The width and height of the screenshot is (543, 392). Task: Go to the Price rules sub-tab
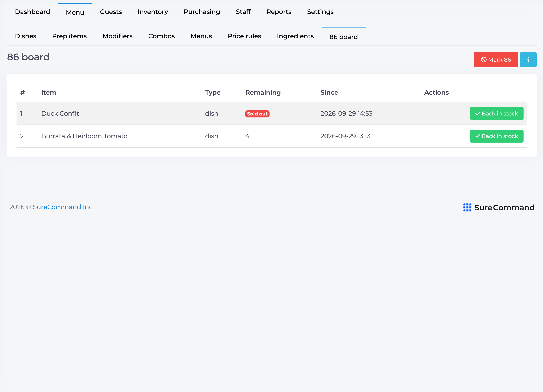point(244,36)
